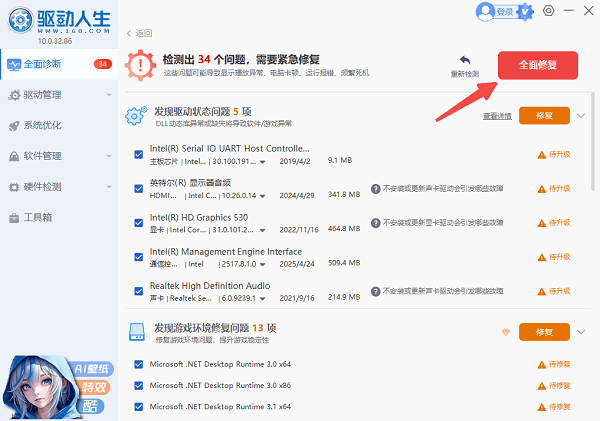This screenshot has width=600, height=421.
Task: Click the driver status gear icon
Action: (x=135, y=116)
